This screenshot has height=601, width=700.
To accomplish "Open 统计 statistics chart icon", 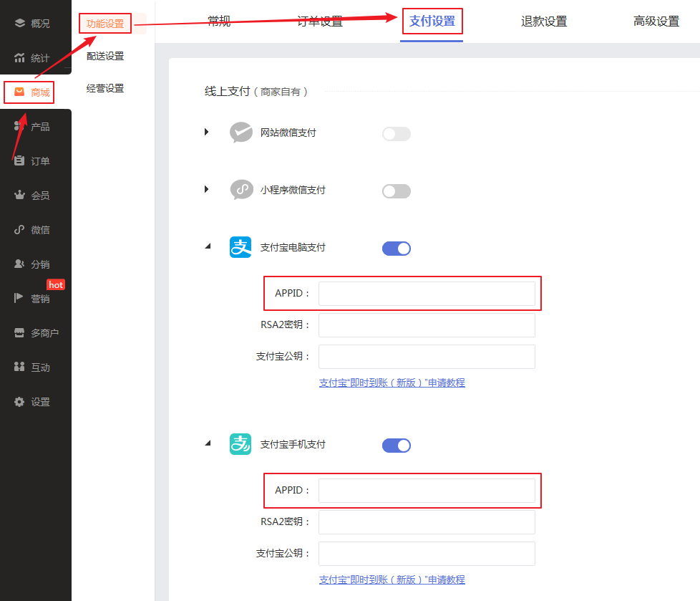I will (x=20, y=58).
